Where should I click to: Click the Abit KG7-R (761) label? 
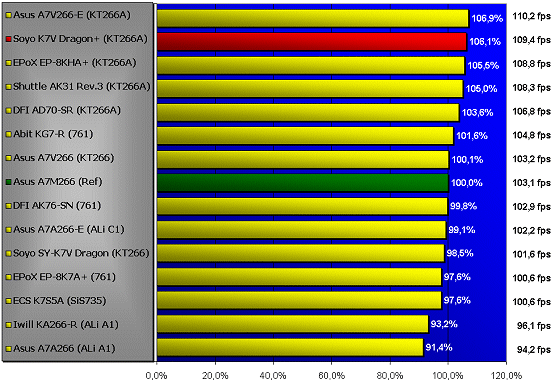pos(53,134)
